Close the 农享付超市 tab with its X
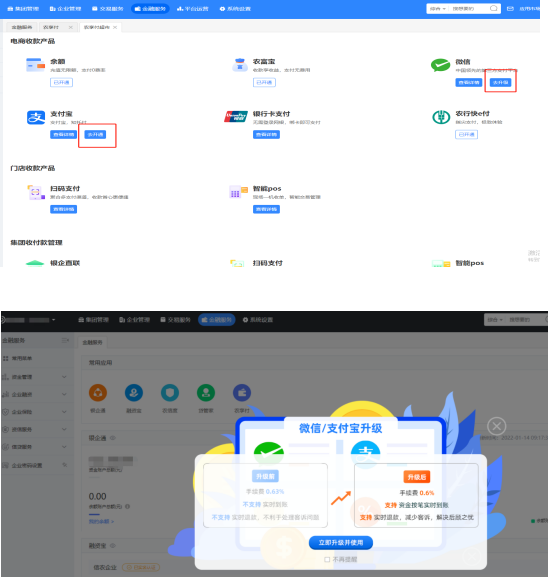Screen dimensions: 548x577 (x=115, y=27)
